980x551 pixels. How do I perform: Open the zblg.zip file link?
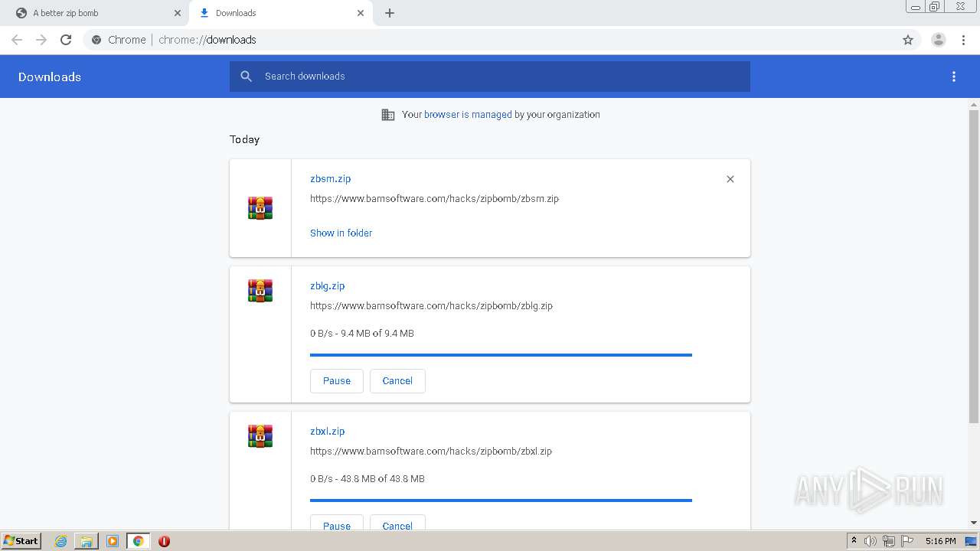pyautogui.click(x=328, y=286)
